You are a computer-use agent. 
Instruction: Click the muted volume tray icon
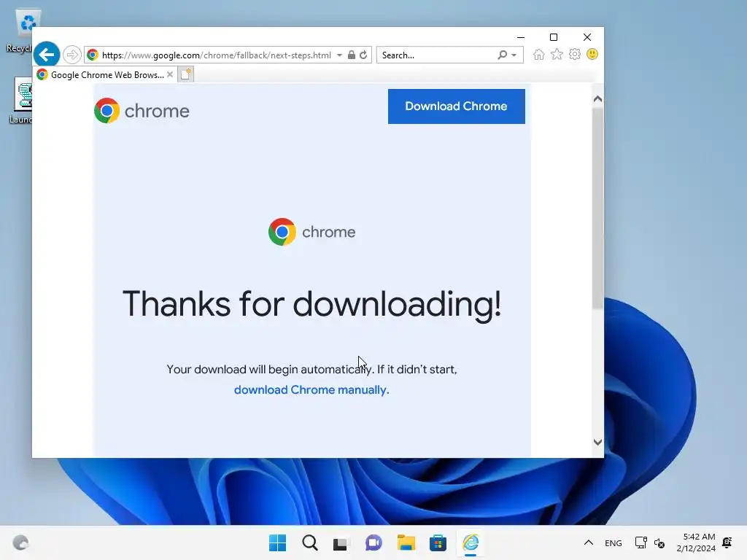coord(659,542)
